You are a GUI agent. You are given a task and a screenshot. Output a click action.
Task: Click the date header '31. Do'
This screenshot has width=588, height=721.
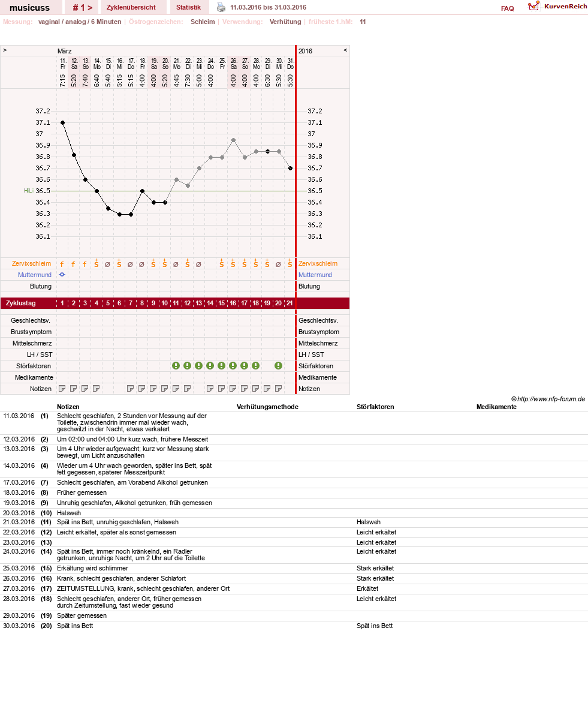point(290,64)
